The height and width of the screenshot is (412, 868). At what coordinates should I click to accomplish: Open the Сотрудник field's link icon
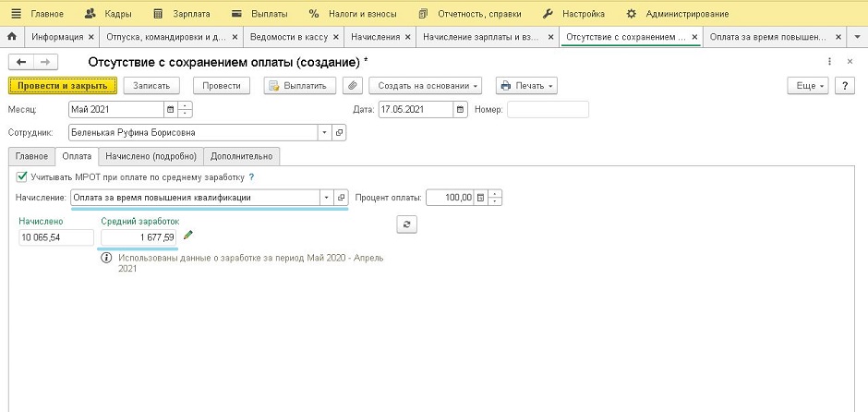(339, 132)
